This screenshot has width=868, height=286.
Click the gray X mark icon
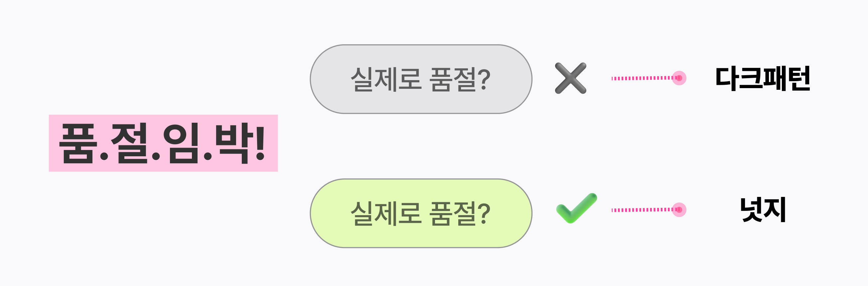tap(570, 78)
